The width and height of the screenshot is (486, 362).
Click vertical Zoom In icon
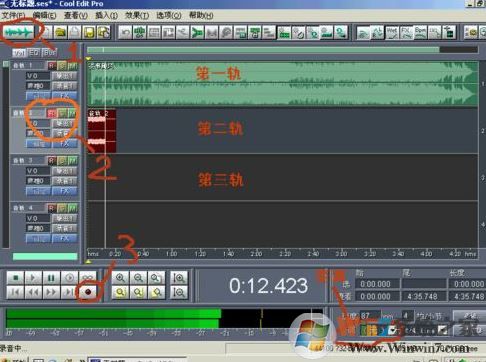(x=179, y=277)
